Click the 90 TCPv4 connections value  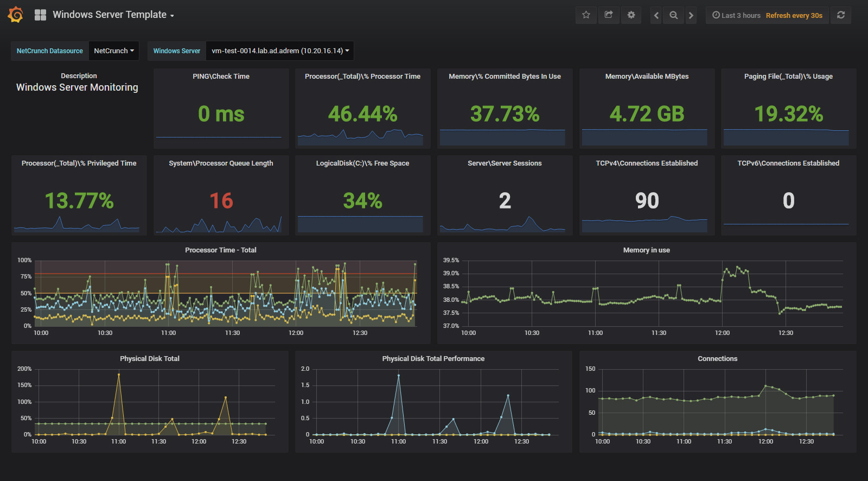647,201
